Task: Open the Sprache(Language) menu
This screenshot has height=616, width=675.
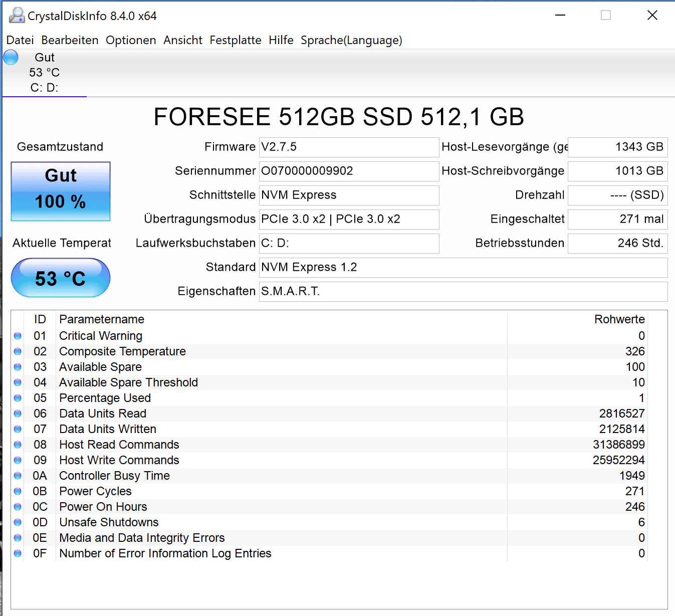Action: click(351, 40)
